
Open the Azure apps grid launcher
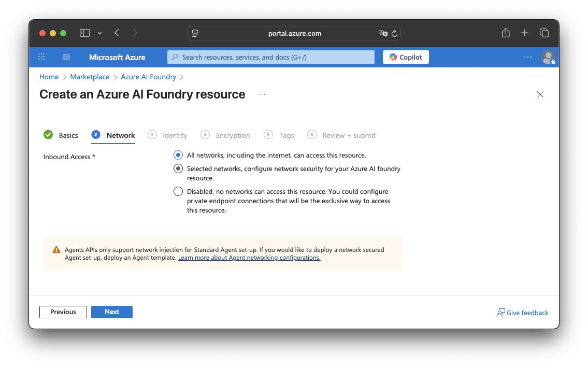click(x=41, y=57)
